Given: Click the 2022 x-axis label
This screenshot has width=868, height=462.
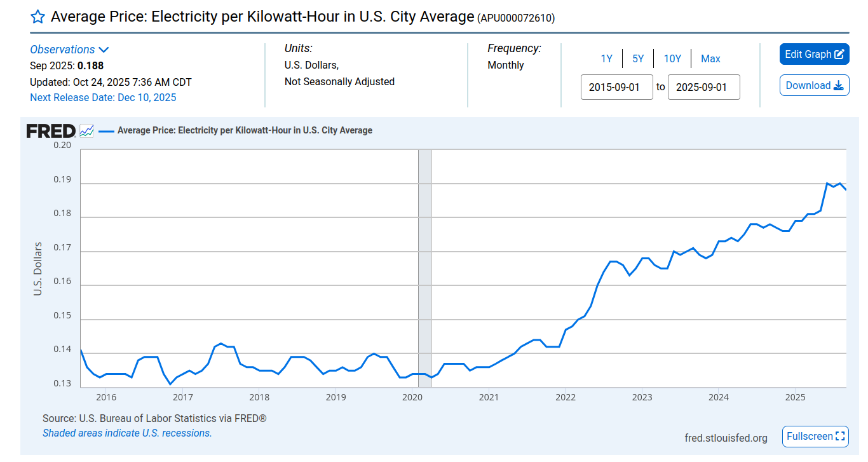Looking at the screenshot, I should click(x=566, y=398).
